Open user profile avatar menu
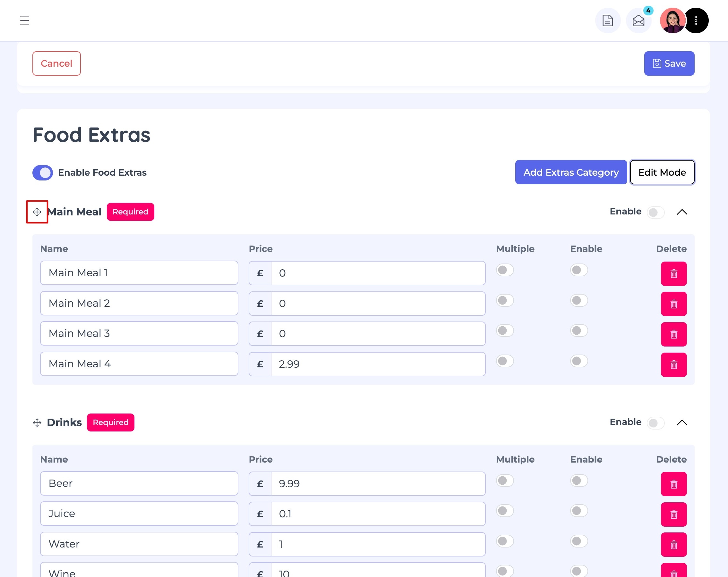 point(672,21)
